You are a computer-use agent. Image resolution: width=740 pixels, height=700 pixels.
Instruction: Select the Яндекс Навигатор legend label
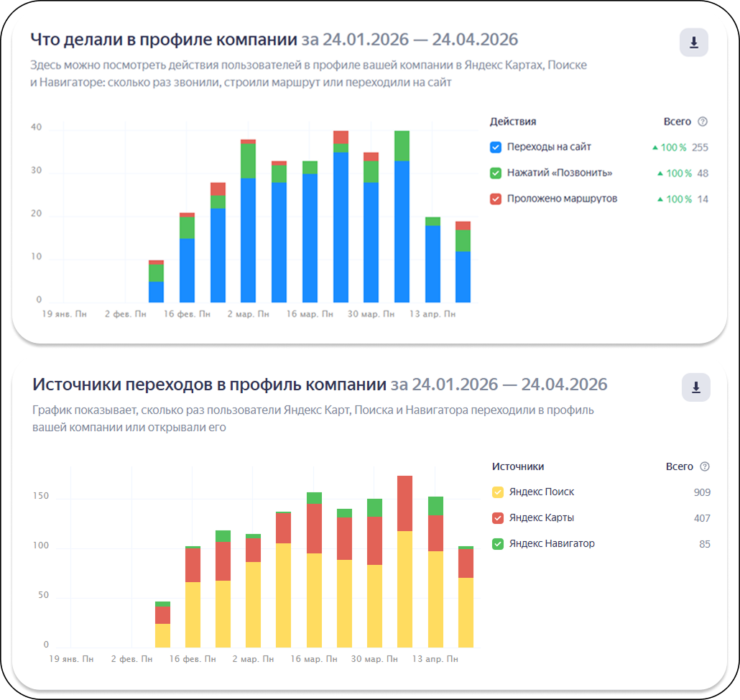[552, 544]
